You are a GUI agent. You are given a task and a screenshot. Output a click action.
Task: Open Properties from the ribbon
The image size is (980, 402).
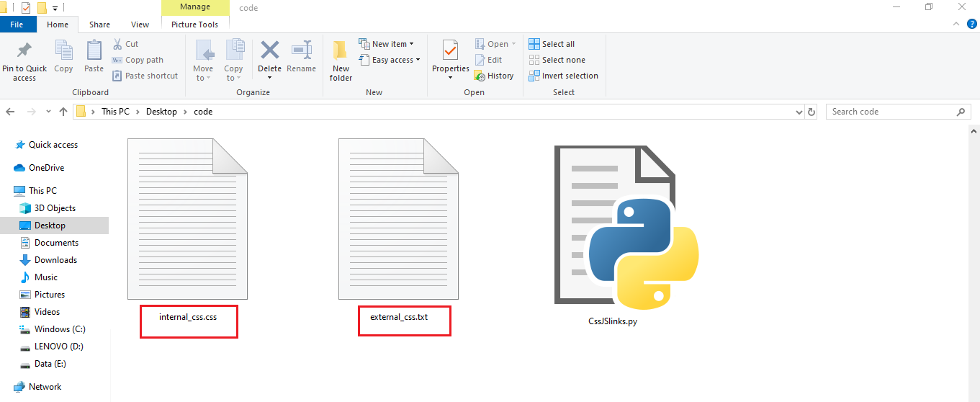tap(450, 52)
